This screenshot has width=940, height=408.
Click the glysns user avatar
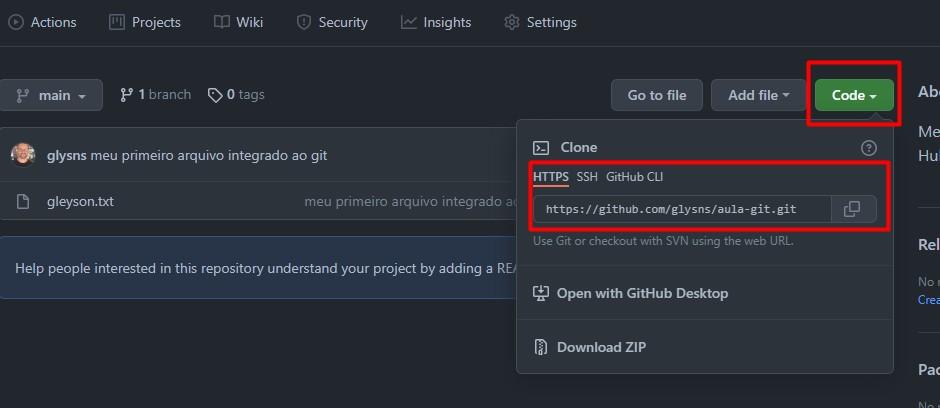point(23,155)
